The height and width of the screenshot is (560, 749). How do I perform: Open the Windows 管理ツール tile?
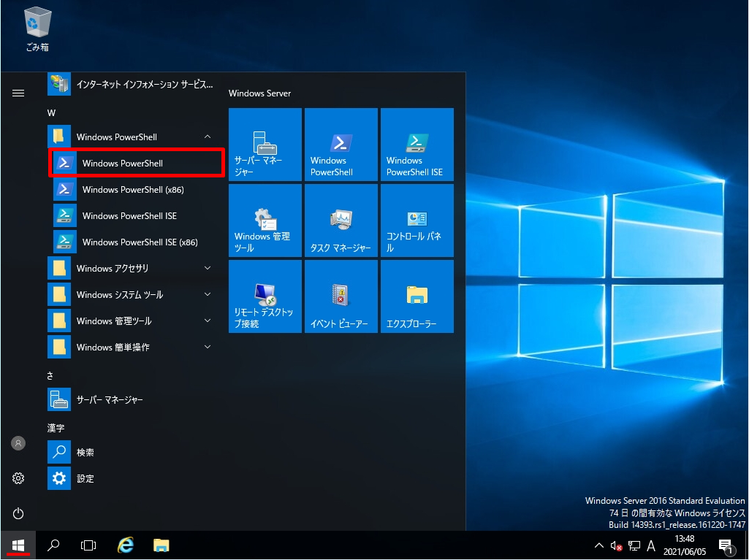[x=265, y=220]
